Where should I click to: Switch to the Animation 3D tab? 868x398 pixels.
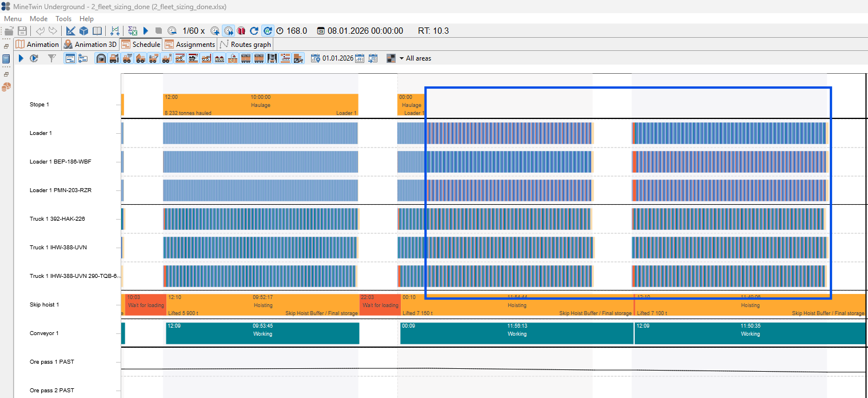90,44
